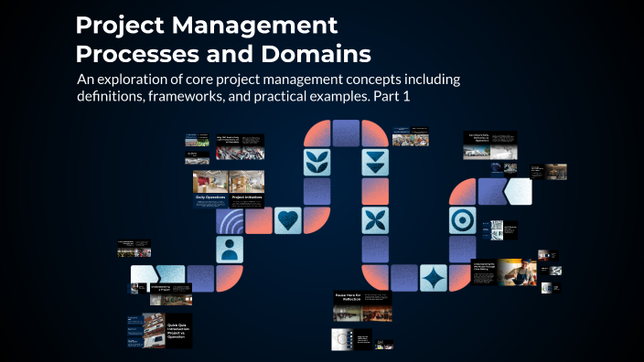Select the bullseye target icon tile
Screen dimensions: 644x362
[x=463, y=220]
